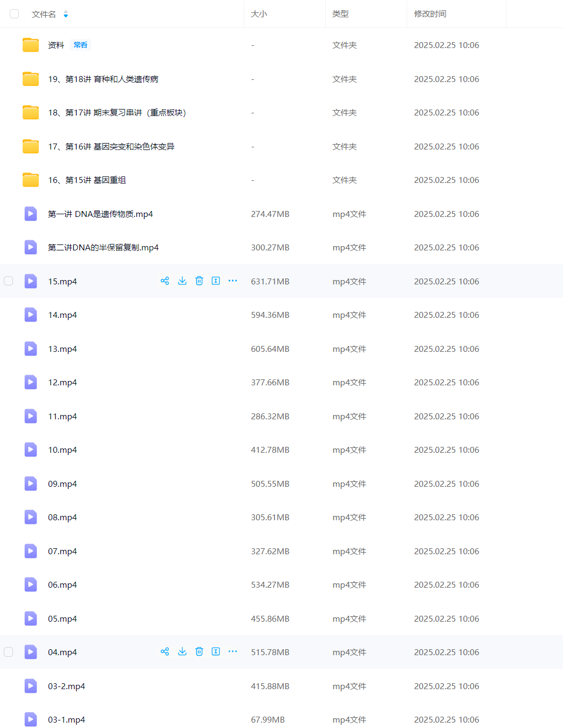Tick the select-all checkbox in the header
Image resolution: width=563 pixels, height=728 pixels.
(15, 14)
